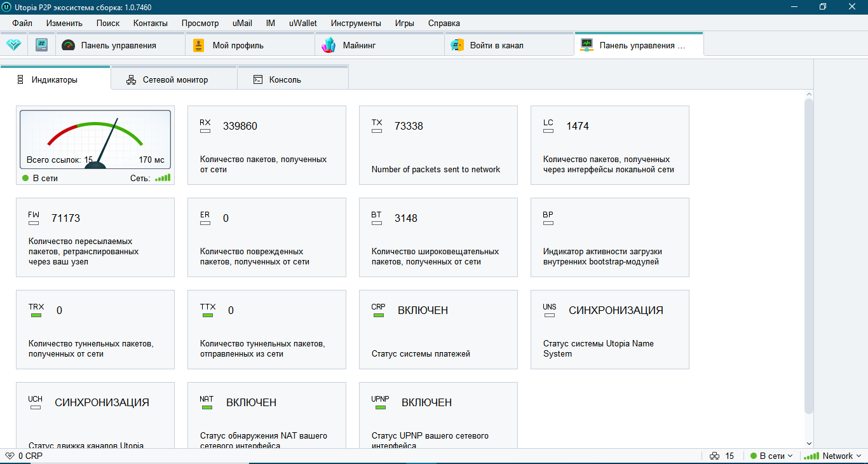This screenshot has width=868, height=464.
Task: Click the latency gauge dial
Action: click(x=95, y=139)
